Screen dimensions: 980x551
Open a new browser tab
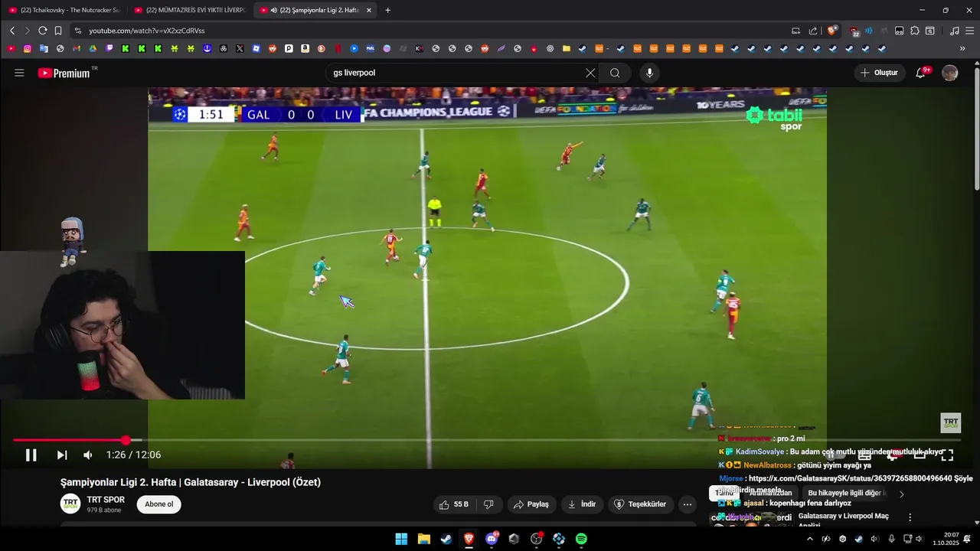click(387, 10)
